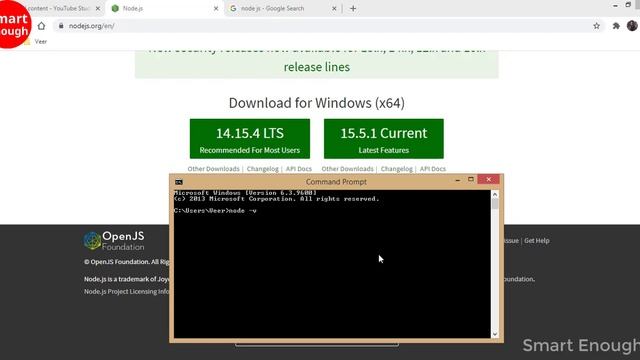Open the Chrome profile avatar
640x360 pixels.
click(632, 26)
